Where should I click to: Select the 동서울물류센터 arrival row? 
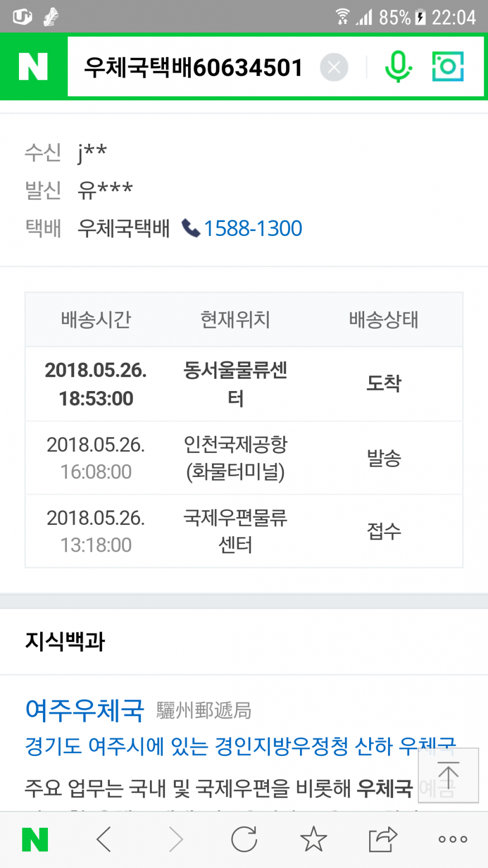coord(244,384)
